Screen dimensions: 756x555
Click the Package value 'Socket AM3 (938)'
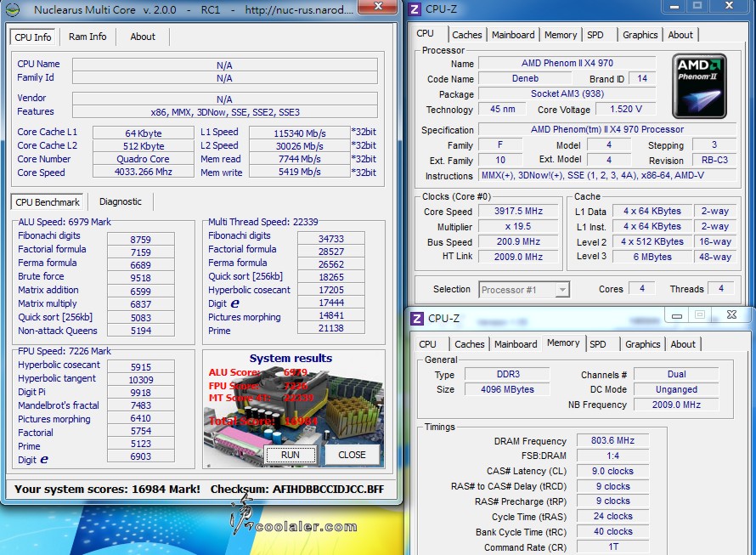567,94
